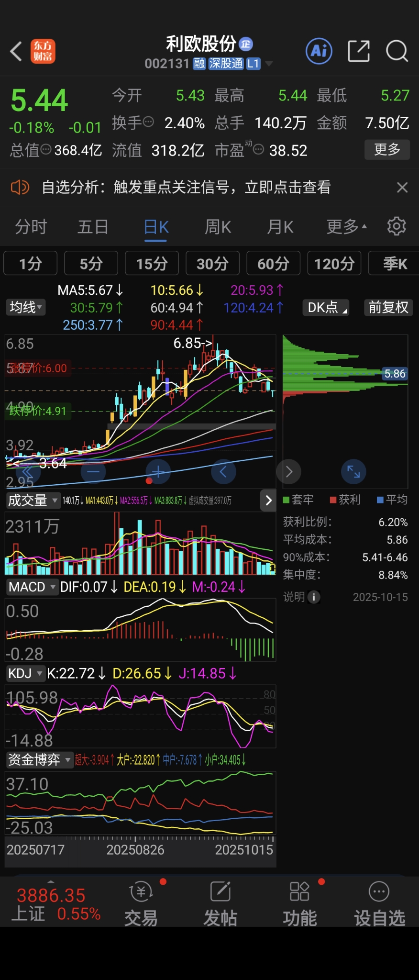This screenshot has width=419, height=980.
Task: Tap the zoom-out minus chart button
Action: 93,472
